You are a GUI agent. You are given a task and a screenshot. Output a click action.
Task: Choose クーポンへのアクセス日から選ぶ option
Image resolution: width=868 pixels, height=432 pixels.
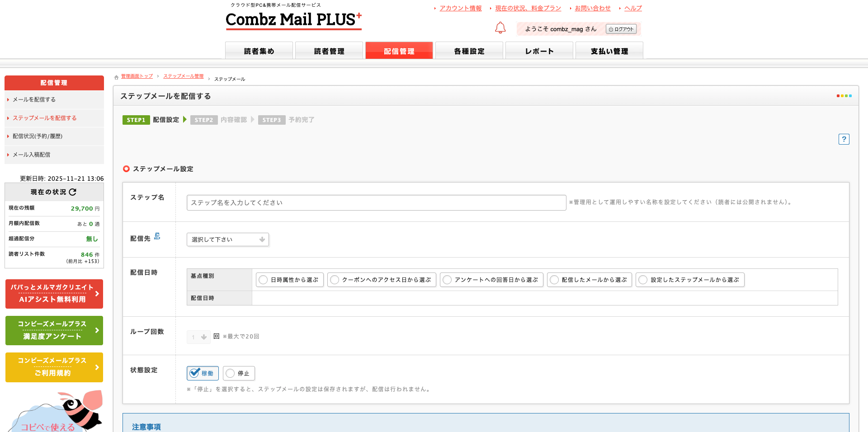click(335, 280)
